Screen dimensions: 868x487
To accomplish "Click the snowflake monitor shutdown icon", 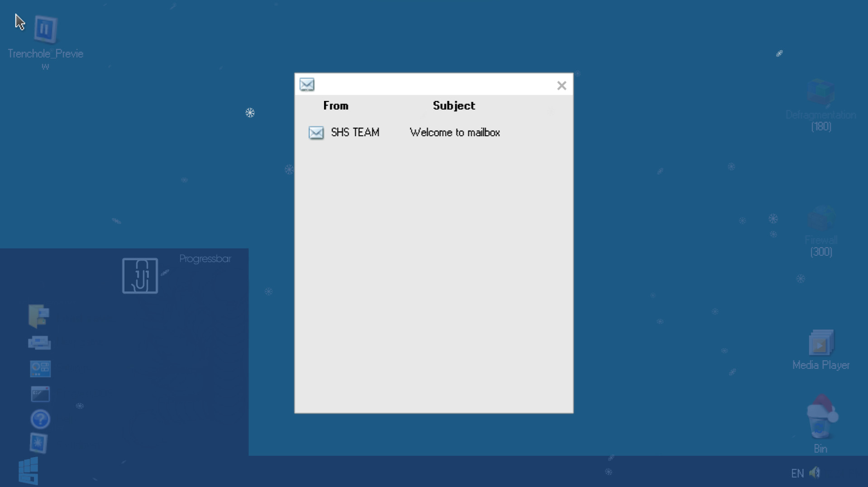I will [x=38, y=443].
